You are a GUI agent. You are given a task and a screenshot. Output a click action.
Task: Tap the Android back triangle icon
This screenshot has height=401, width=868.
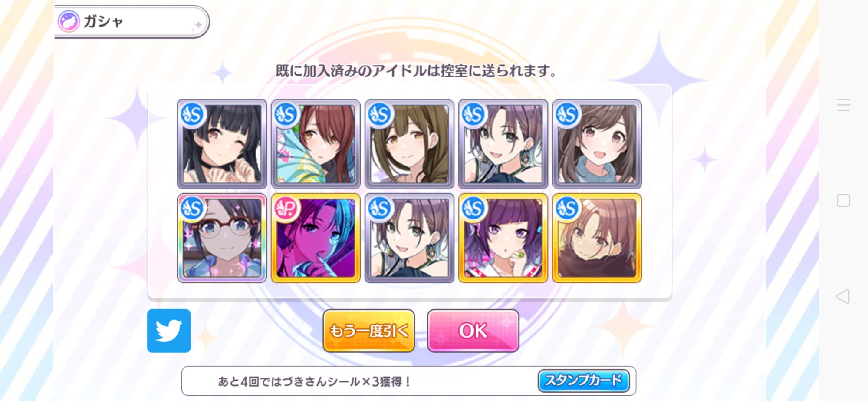click(x=843, y=296)
